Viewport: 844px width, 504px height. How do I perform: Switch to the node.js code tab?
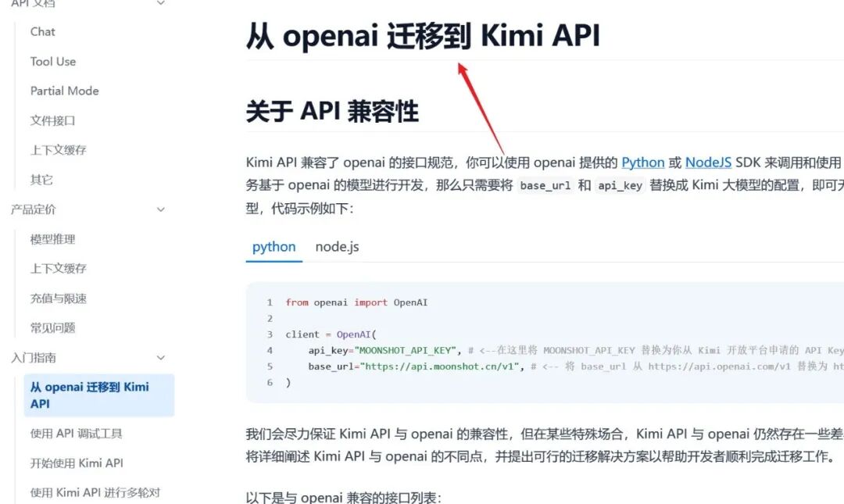pyautogui.click(x=337, y=247)
